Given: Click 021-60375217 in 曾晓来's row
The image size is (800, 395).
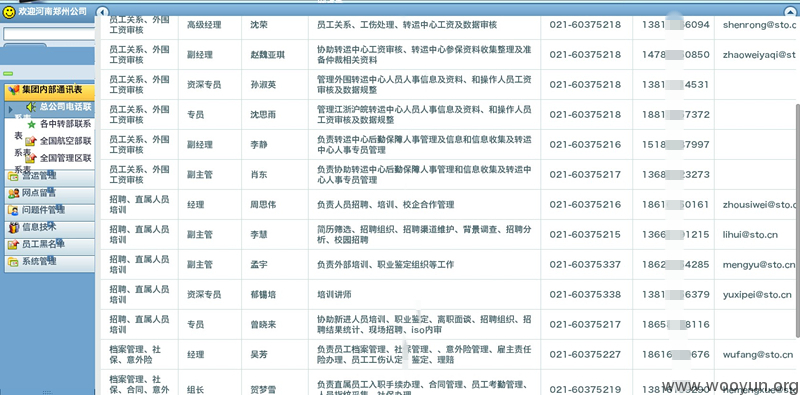Looking at the screenshot, I should point(585,325).
